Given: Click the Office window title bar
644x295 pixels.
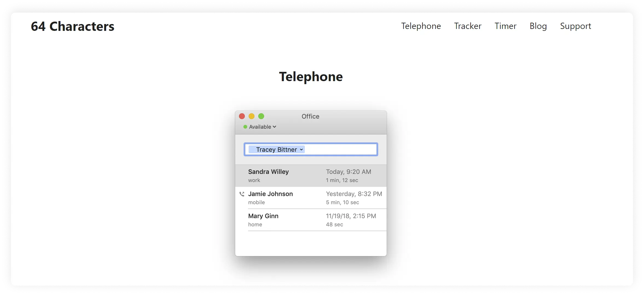Looking at the screenshot, I should point(310,116).
